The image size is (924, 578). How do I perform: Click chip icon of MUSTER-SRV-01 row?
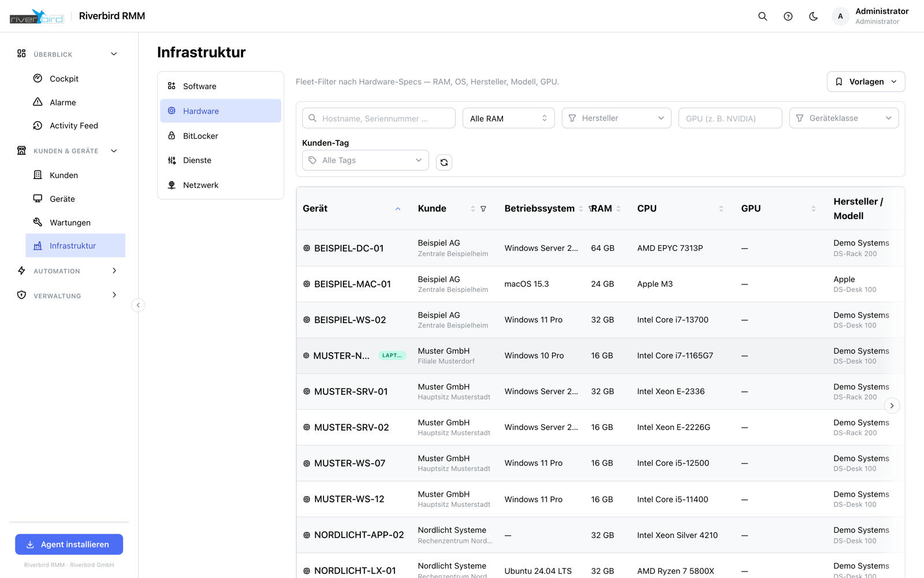click(x=307, y=391)
